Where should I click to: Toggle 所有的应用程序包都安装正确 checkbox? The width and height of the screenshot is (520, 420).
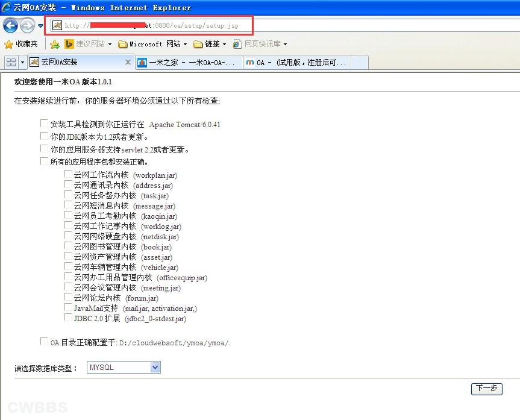point(44,161)
